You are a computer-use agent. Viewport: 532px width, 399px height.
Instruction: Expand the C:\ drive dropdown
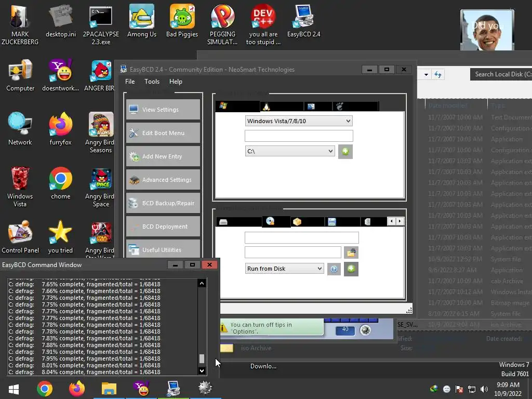tap(290, 151)
